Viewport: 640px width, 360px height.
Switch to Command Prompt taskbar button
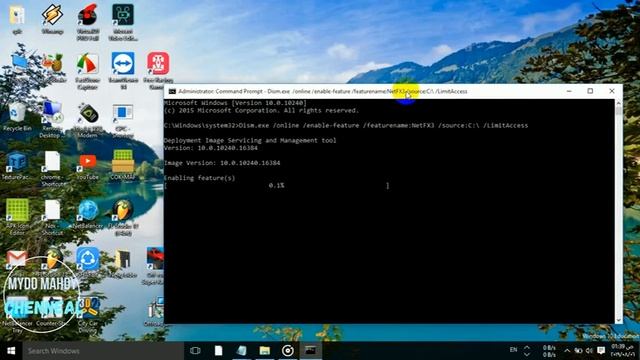[x=311, y=351]
